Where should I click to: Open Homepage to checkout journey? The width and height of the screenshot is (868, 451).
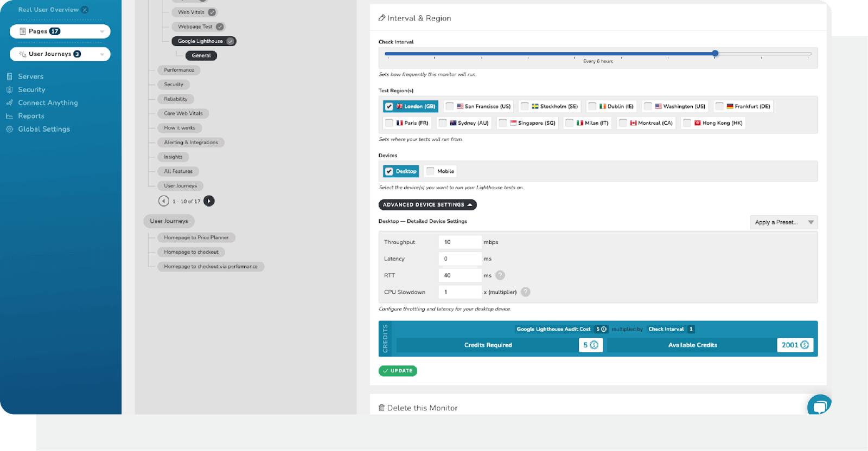pyautogui.click(x=191, y=252)
